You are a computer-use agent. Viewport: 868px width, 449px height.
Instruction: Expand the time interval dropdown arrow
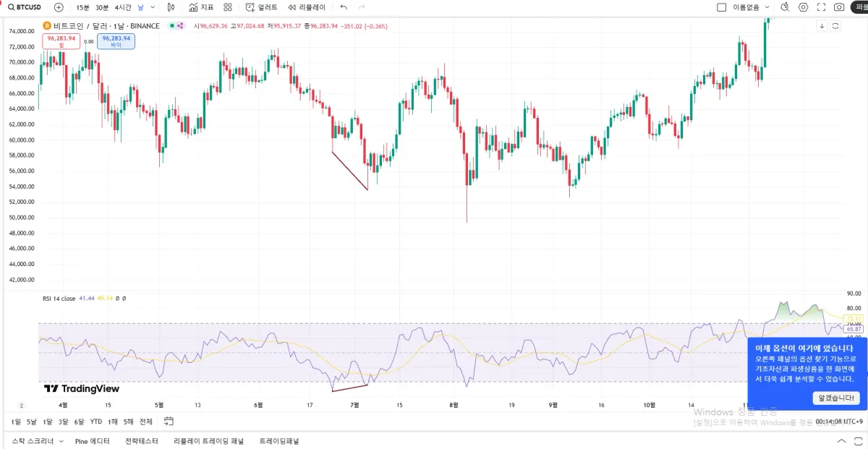coord(153,7)
